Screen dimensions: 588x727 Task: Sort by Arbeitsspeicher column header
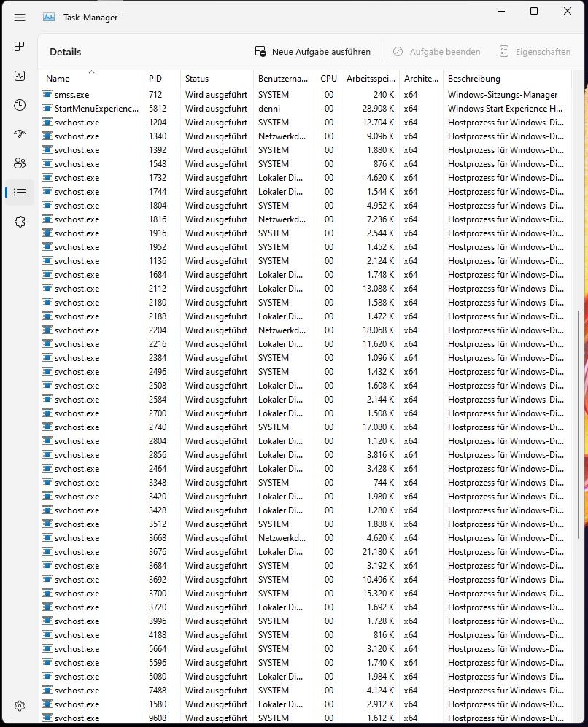point(371,78)
